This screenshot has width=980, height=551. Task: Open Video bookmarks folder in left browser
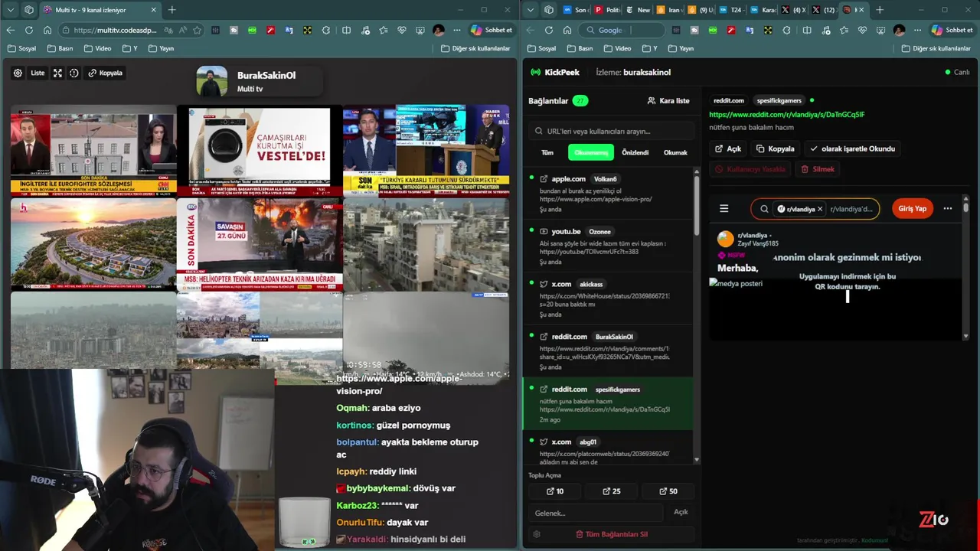click(98, 48)
